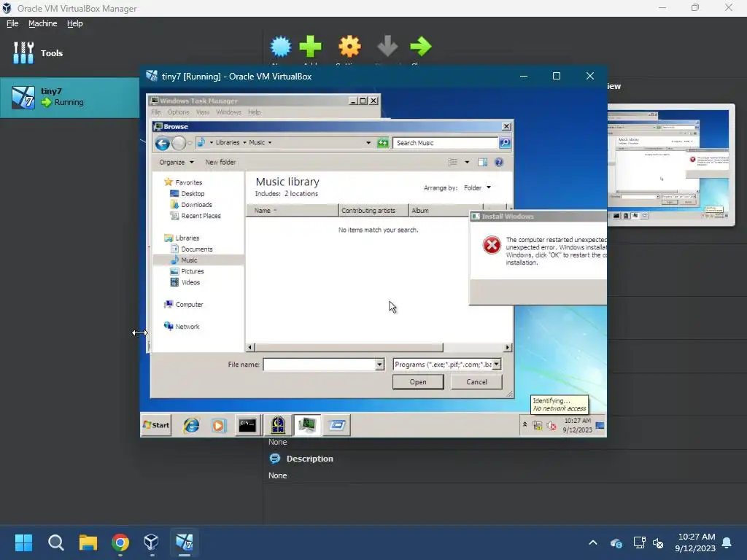This screenshot has height=560, width=747.
Task: Select Downloads under Favorites
Action: [x=191, y=205]
